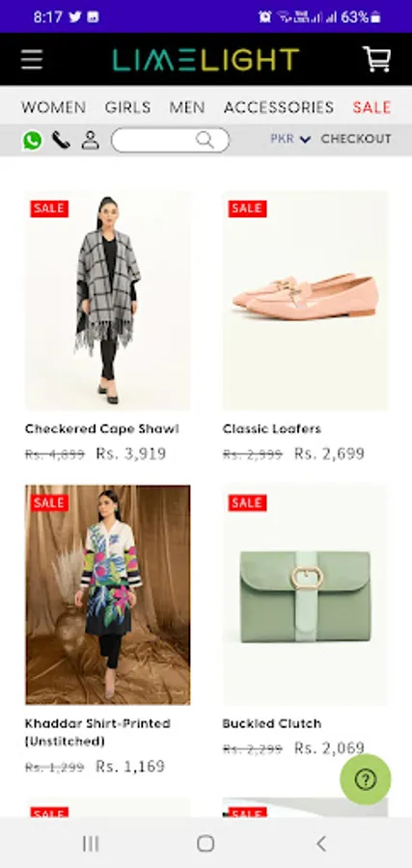Click inside the search input field
Screen dimensions: 412x868
154,140
